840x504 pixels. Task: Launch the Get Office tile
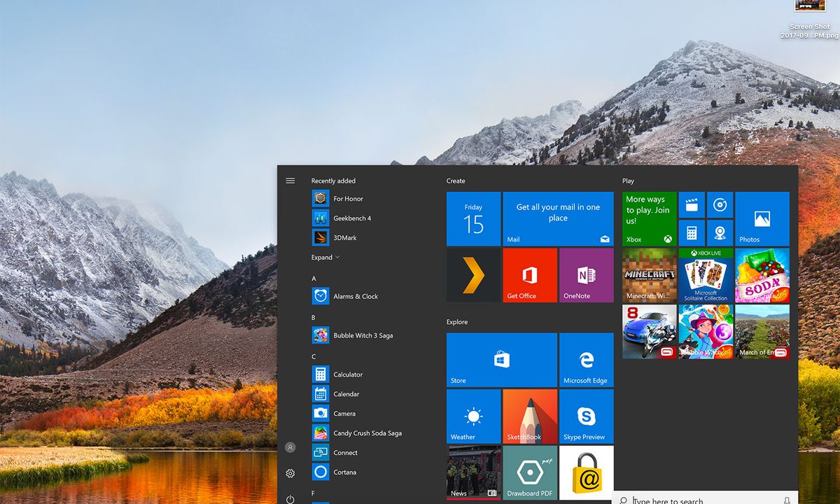click(x=530, y=275)
